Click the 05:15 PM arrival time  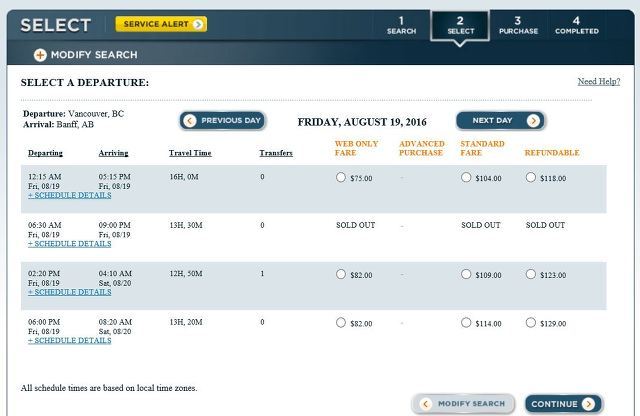click(x=115, y=177)
